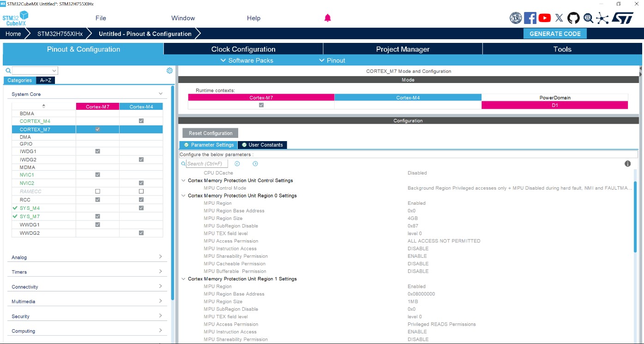This screenshot has height=344, width=644.
Task: Open the YouTube icon link
Action: 545,18
